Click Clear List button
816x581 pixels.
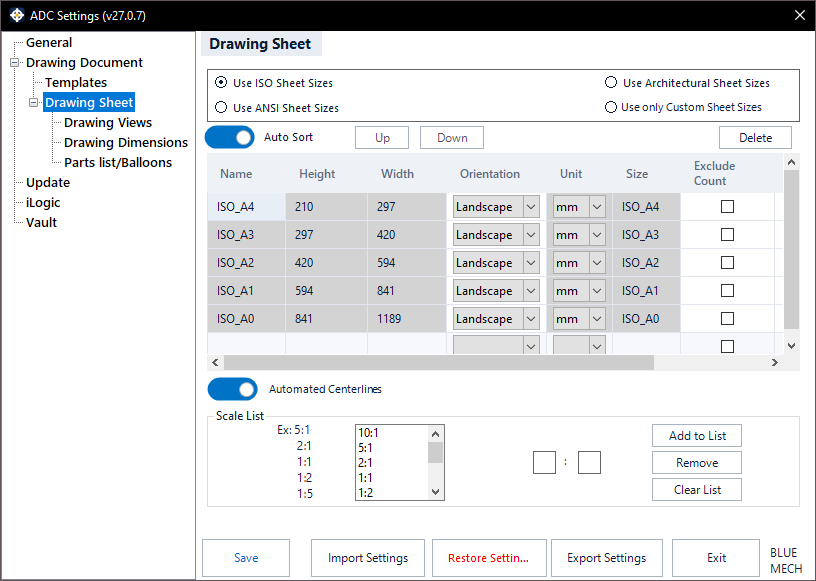click(697, 490)
